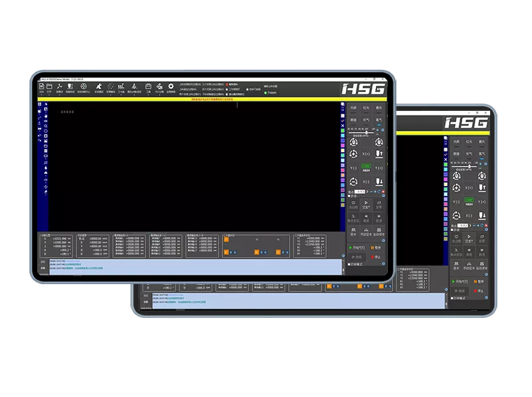Switch to the 日志 log tab, front screen

(43, 262)
